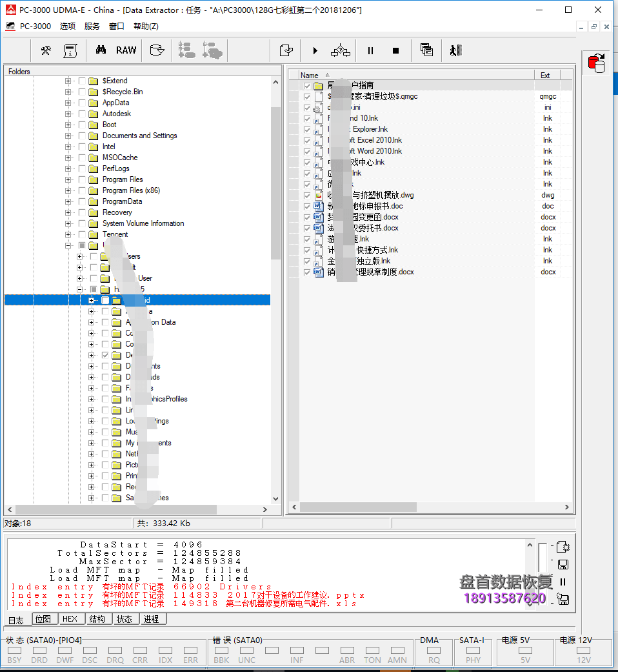The height and width of the screenshot is (672, 618).
Task: Select the file ending in 委托书.docx
Action: (x=363, y=228)
